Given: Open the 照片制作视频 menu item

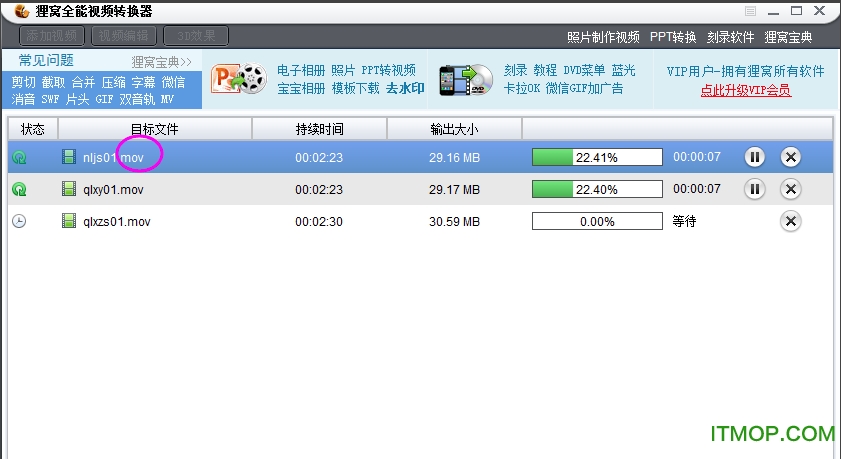Looking at the screenshot, I should 603,37.
